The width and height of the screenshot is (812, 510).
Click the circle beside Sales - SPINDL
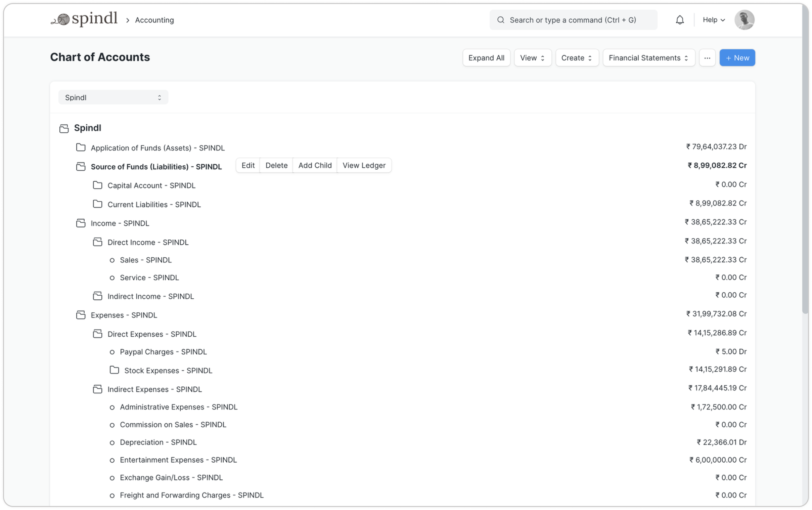[x=112, y=260]
